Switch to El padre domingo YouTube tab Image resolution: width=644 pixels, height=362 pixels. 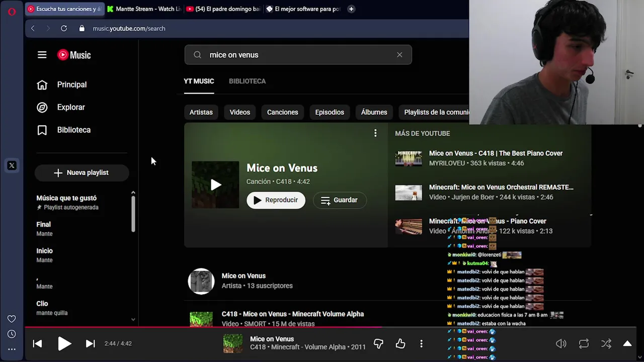pos(224,9)
